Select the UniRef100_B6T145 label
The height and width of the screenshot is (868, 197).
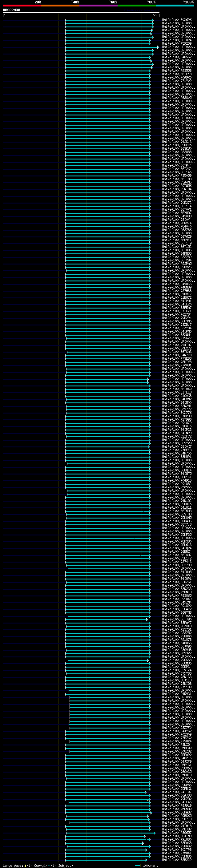176,172
